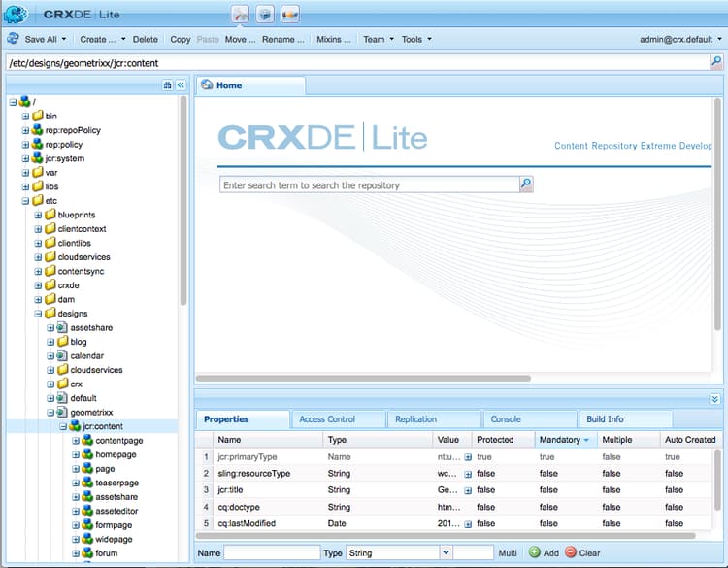Expand value of jcr:primaryType row
Image resolution: width=728 pixels, height=568 pixels.
(x=468, y=457)
